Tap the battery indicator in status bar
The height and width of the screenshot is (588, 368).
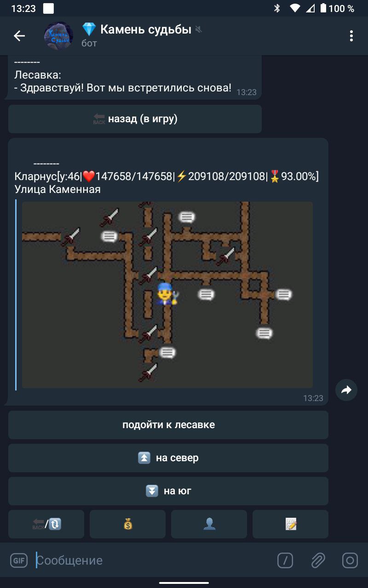[x=323, y=8]
